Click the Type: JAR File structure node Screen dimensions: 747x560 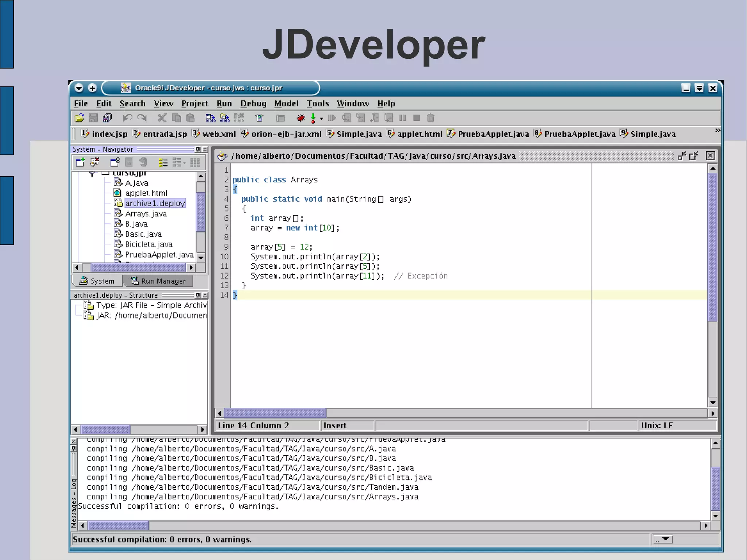145,305
